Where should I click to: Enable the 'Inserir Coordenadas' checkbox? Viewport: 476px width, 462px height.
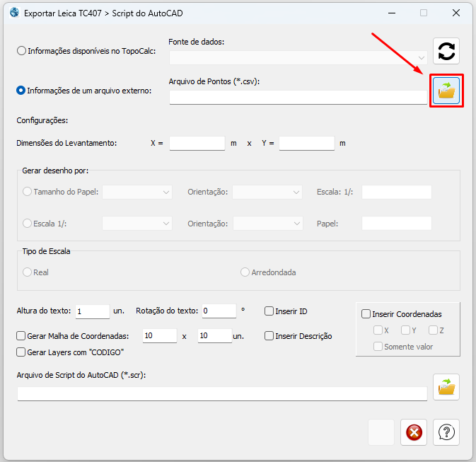[366, 314]
